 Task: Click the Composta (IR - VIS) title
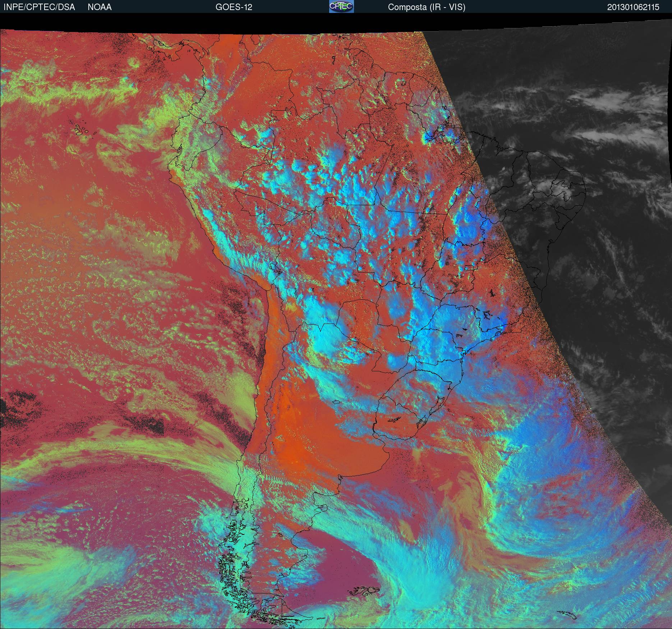pos(427,7)
